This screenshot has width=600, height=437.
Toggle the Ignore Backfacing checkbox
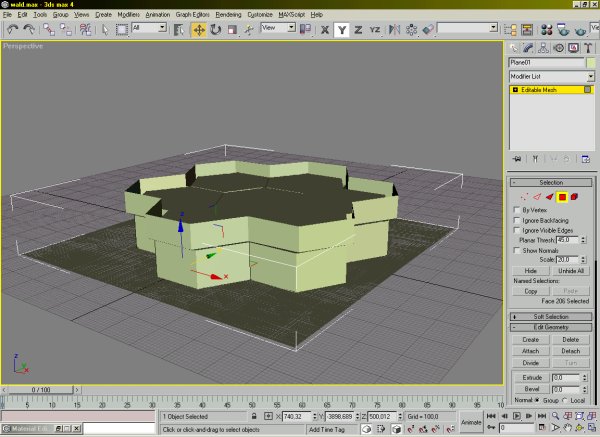tap(516, 220)
